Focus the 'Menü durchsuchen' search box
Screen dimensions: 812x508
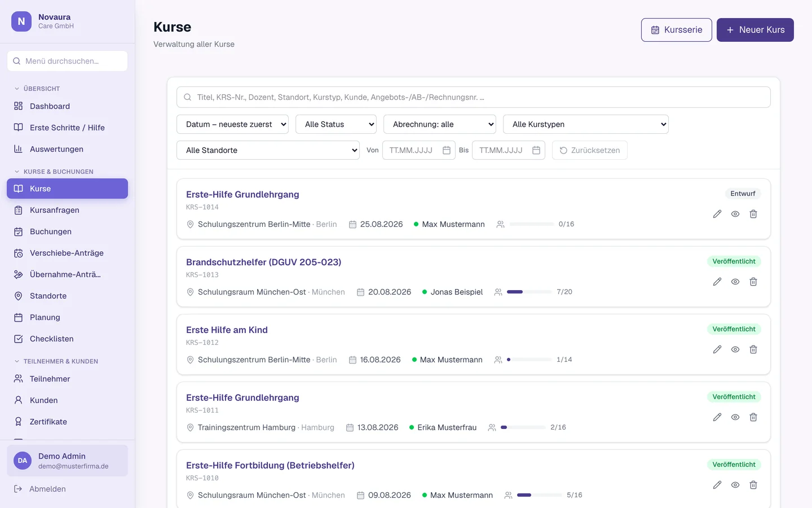click(67, 61)
